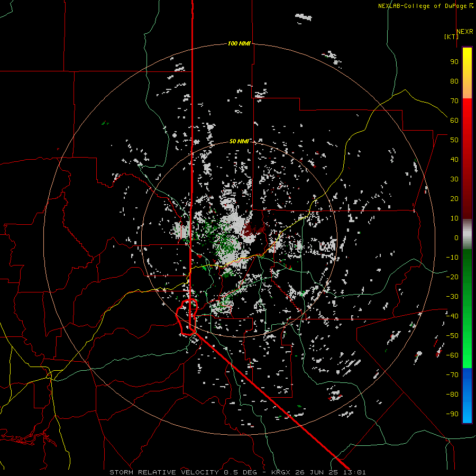The height and width of the screenshot is (476, 476).
Task: Click the -50 value on the velocity scale
Action: tap(452, 336)
